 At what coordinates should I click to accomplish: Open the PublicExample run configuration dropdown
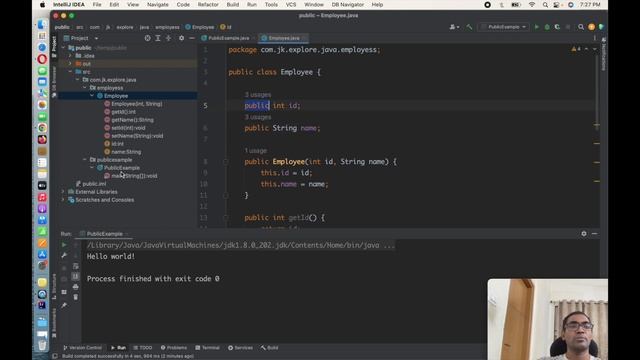coord(504,27)
